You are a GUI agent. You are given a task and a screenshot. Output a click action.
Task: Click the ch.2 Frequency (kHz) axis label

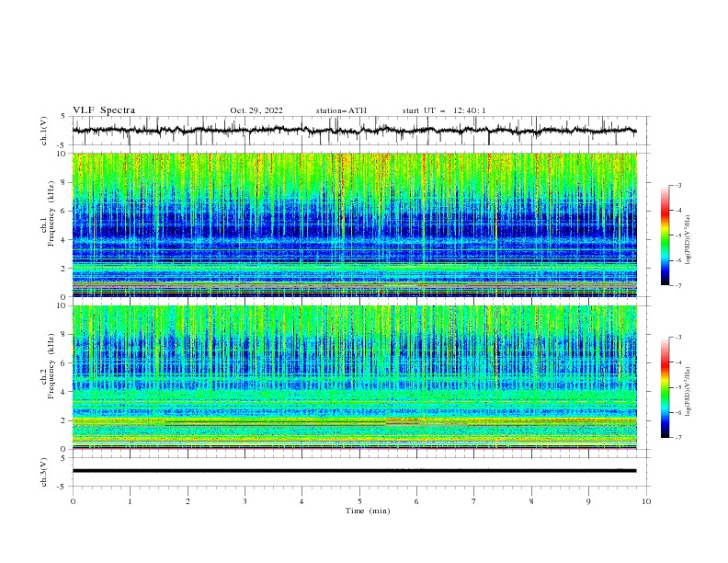point(48,377)
